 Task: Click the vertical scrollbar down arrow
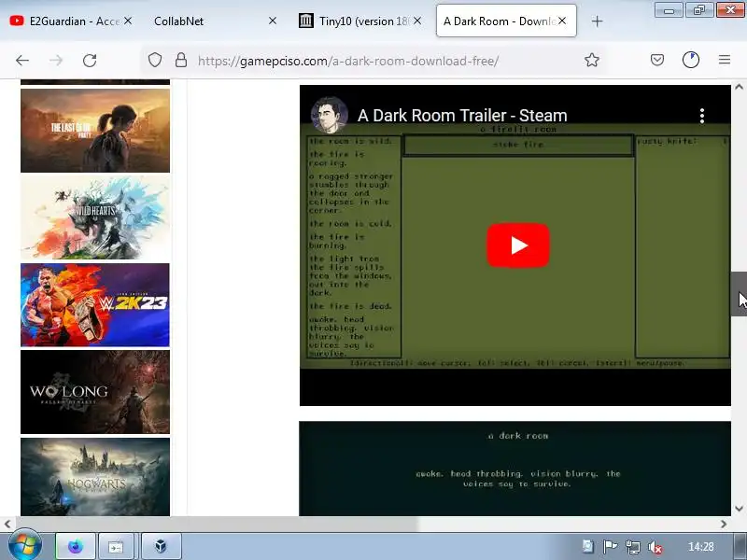739,509
